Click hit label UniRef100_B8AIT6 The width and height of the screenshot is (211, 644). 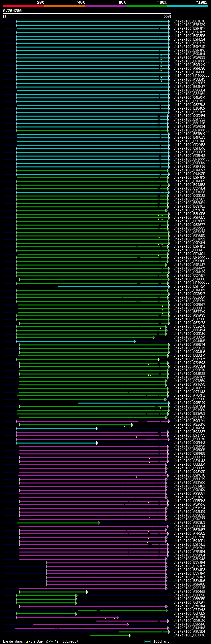coord(189,123)
